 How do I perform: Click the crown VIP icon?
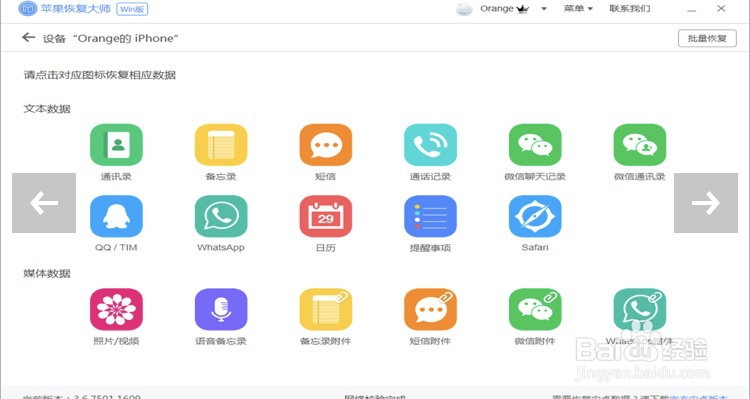click(523, 9)
